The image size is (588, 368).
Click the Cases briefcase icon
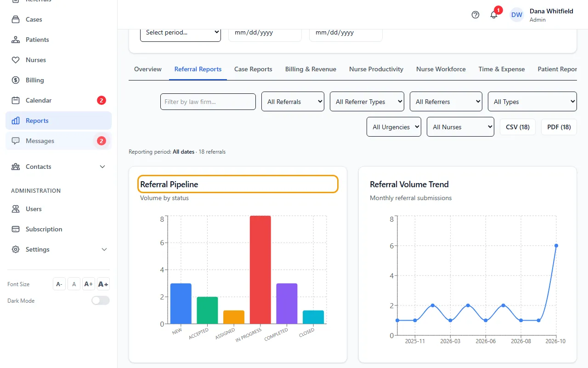coord(16,19)
